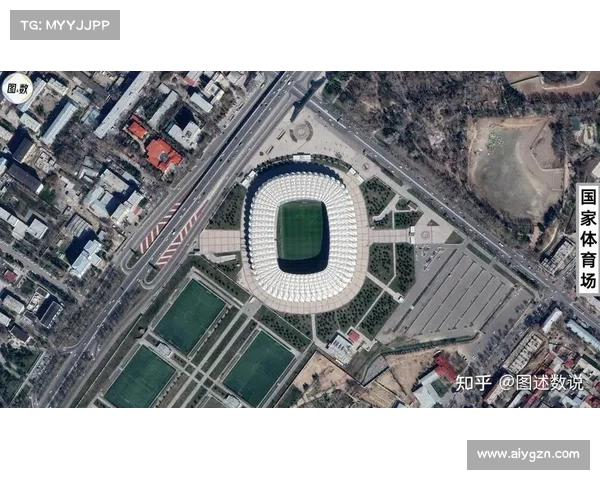Click the training pitch nearest the stadium

pyautogui.click(x=190, y=316)
